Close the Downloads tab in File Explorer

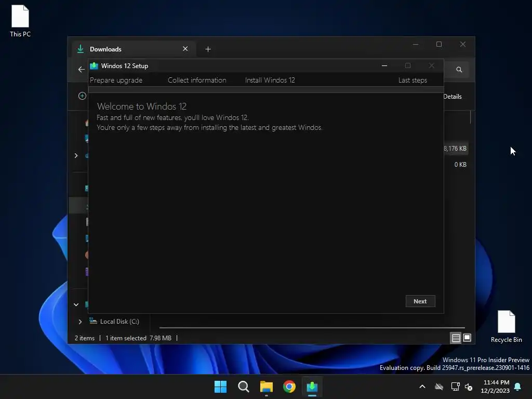[185, 49]
